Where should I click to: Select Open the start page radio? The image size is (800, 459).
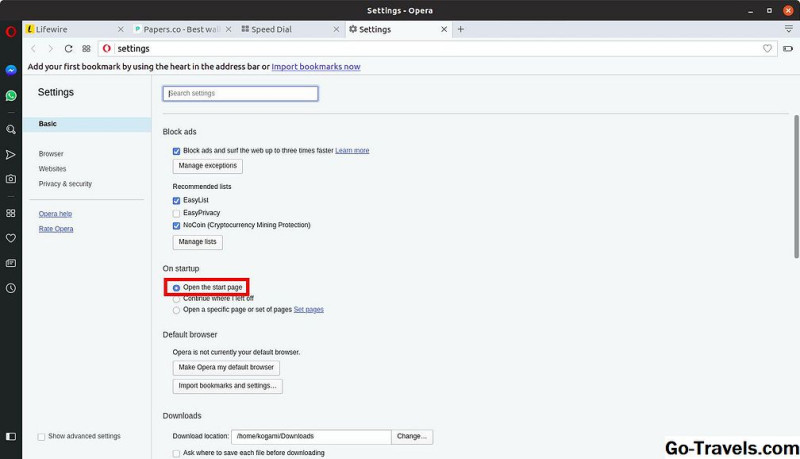pos(177,288)
